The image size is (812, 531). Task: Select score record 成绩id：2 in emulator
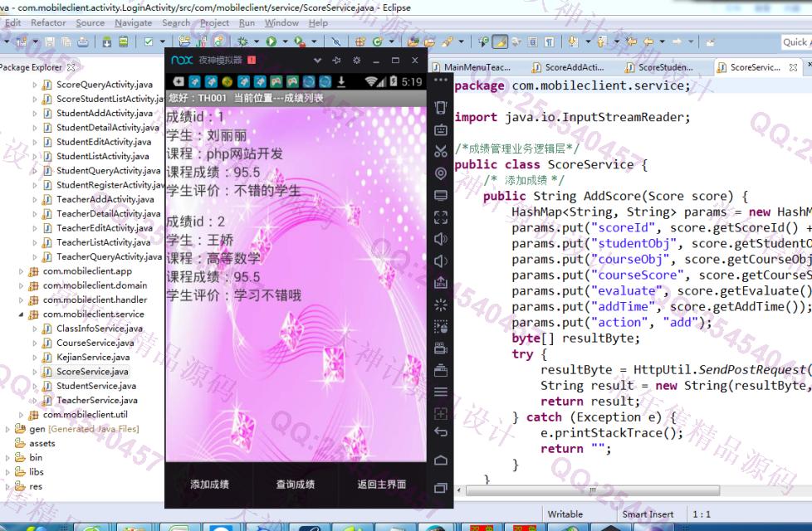click(x=296, y=259)
